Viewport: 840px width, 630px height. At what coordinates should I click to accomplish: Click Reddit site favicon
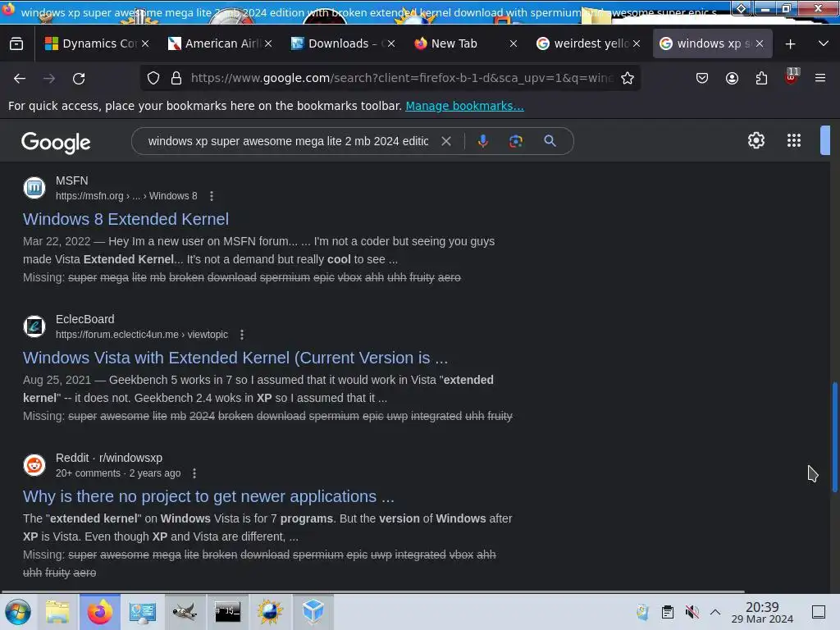[34, 465]
